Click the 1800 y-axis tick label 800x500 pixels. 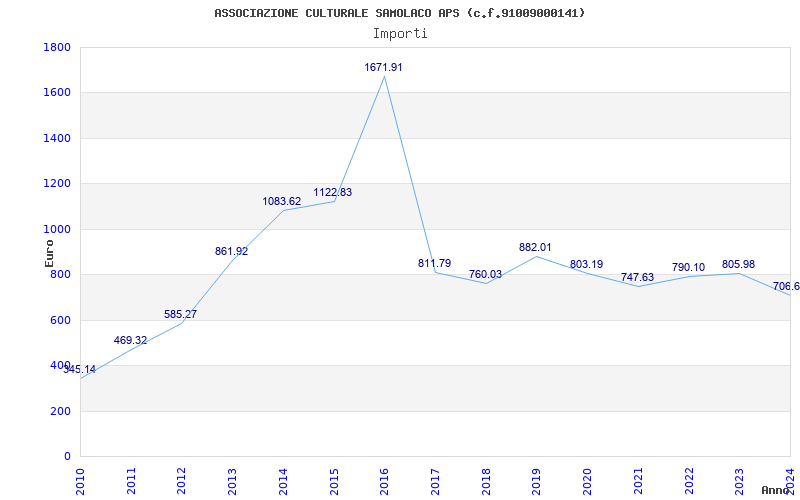(x=57, y=47)
